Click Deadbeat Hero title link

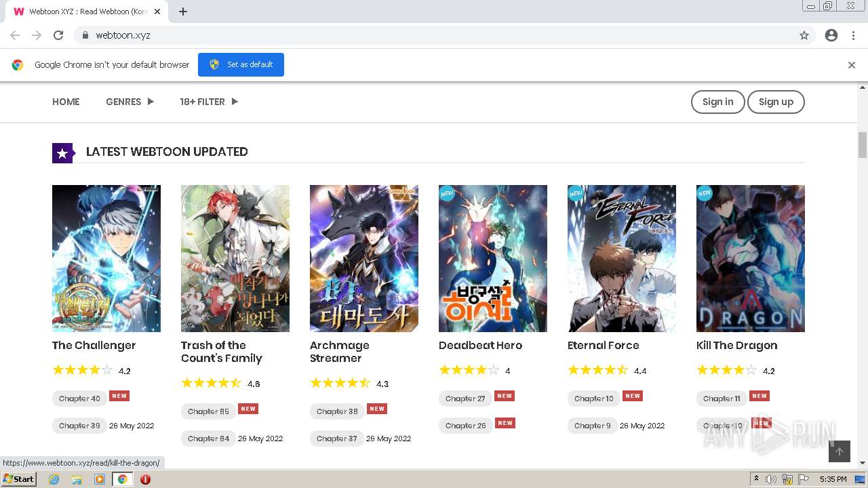pos(480,346)
